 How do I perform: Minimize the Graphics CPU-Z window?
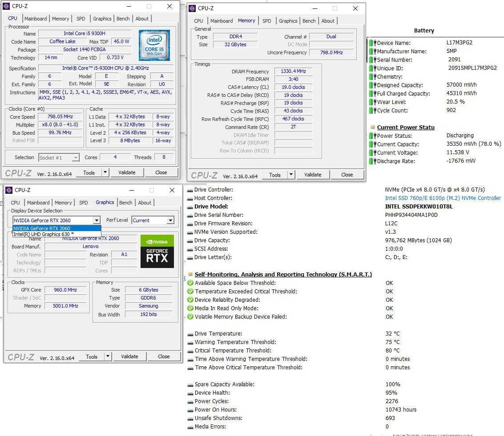[132, 190]
